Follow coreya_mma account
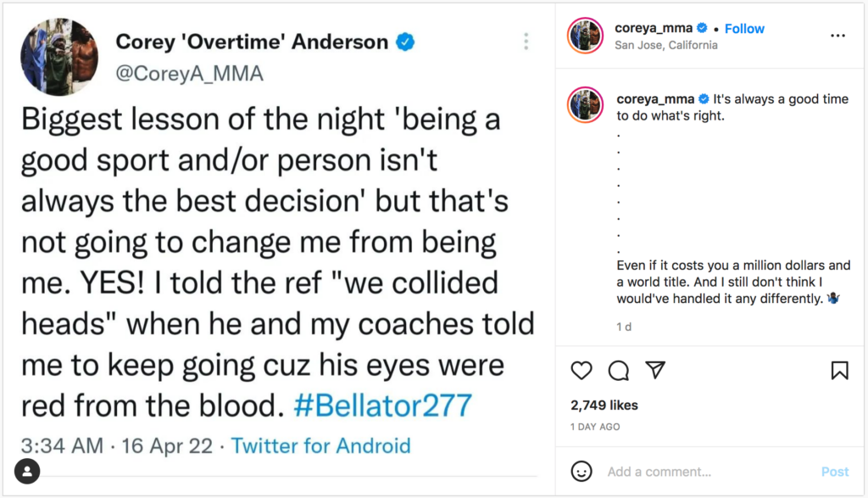 pos(744,29)
